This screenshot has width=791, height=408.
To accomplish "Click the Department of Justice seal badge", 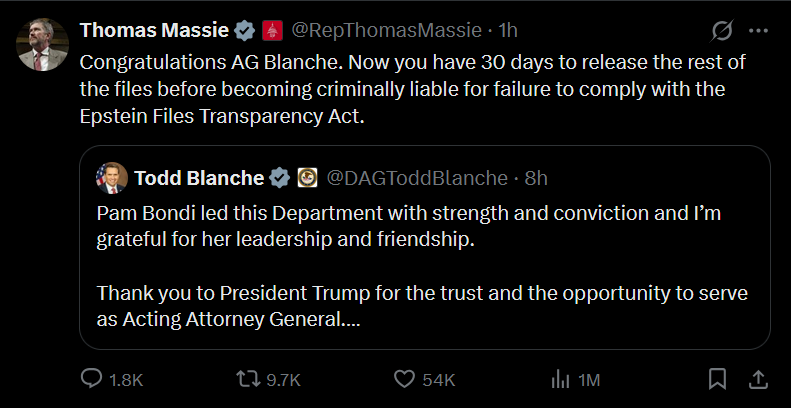I will coord(307,178).
